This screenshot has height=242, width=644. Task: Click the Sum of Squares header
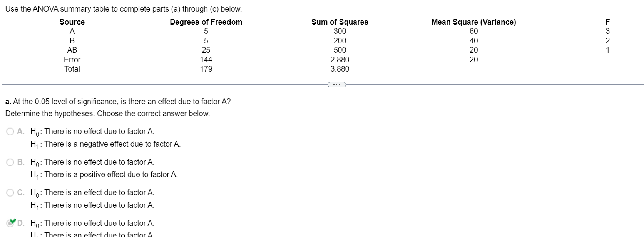(x=340, y=22)
